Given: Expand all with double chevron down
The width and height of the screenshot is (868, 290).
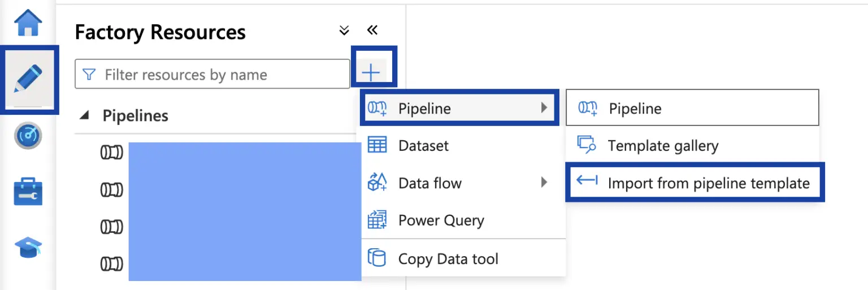Looking at the screenshot, I should (x=344, y=31).
